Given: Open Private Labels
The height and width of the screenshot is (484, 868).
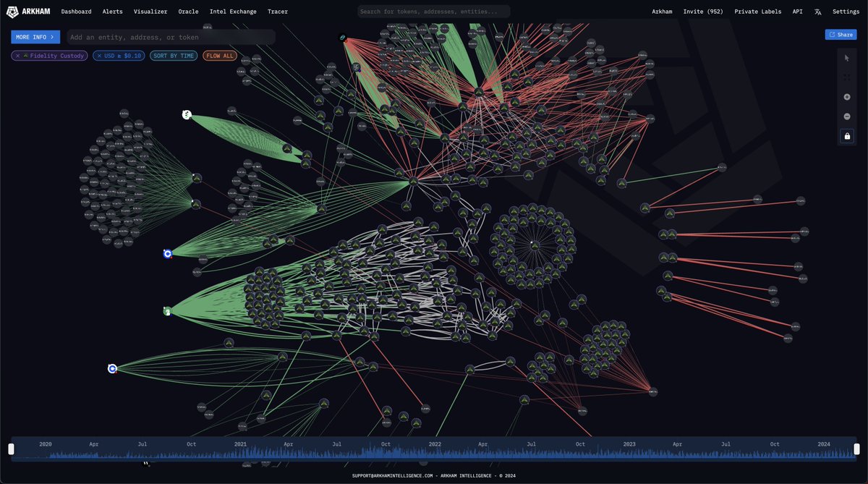Looking at the screenshot, I should pos(758,12).
